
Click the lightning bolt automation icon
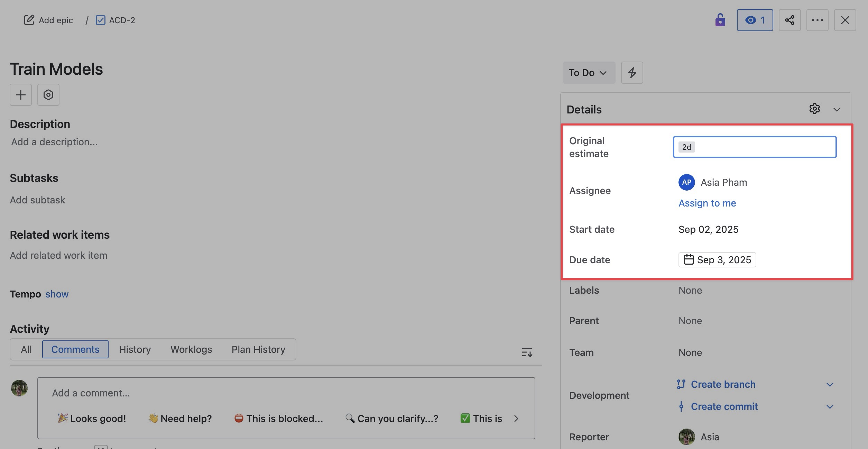[632, 73]
